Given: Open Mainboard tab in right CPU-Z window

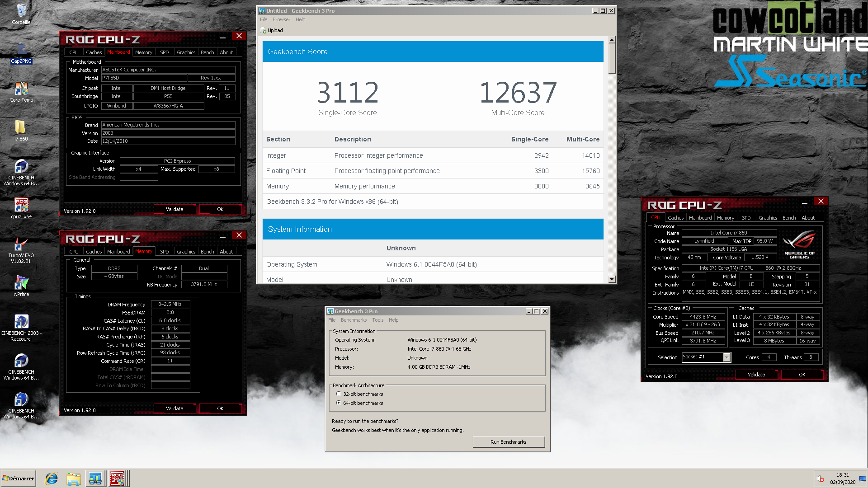Looking at the screenshot, I should (x=700, y=218).
